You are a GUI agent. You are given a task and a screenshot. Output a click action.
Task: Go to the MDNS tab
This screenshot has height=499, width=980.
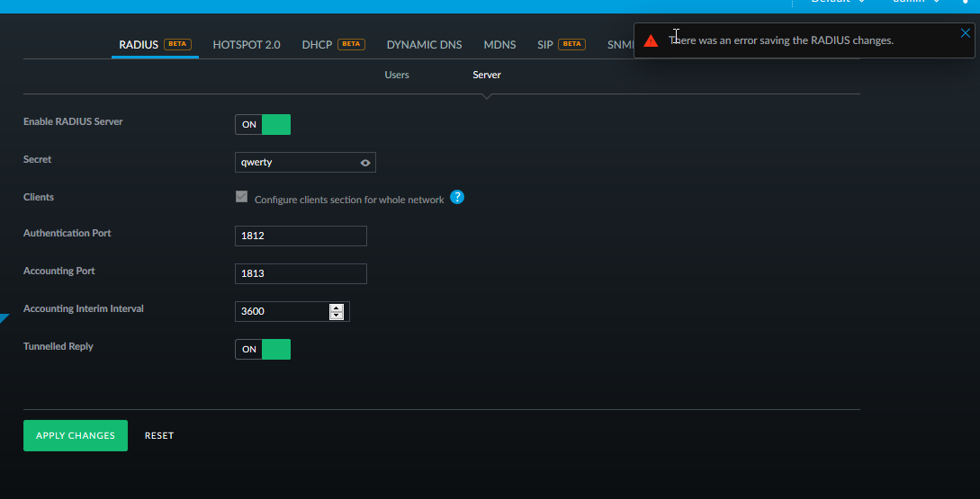[499, 44]
